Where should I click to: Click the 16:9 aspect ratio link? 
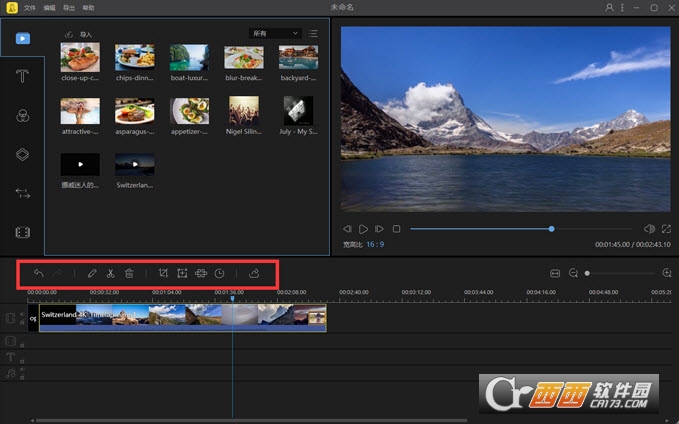[x=375, y=244]
